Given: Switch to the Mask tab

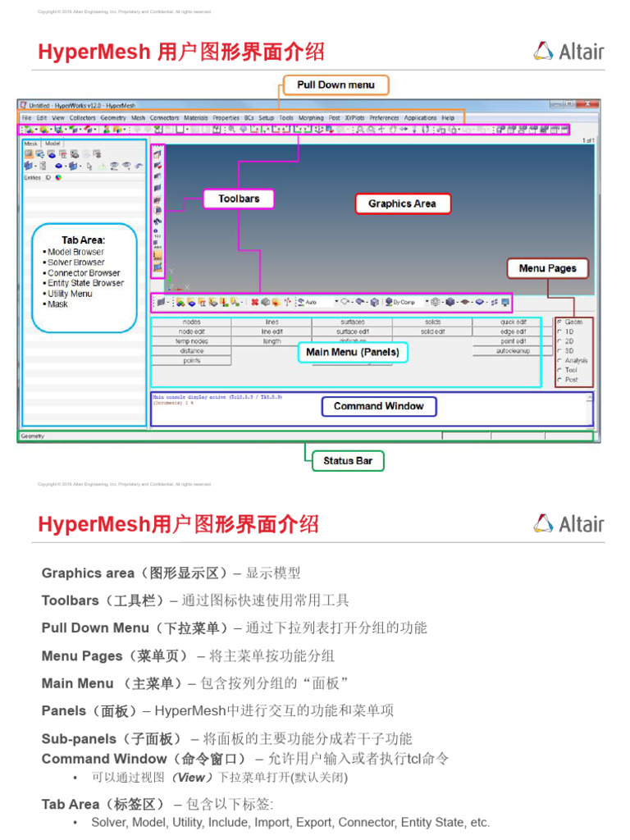Looking at the screenshot, I should point(31,144).
